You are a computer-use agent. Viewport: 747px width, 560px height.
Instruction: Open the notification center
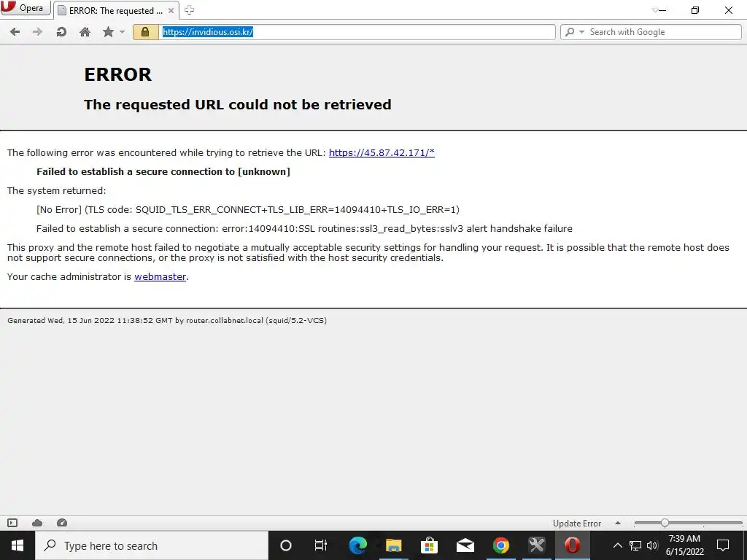(x=723, y=545)
